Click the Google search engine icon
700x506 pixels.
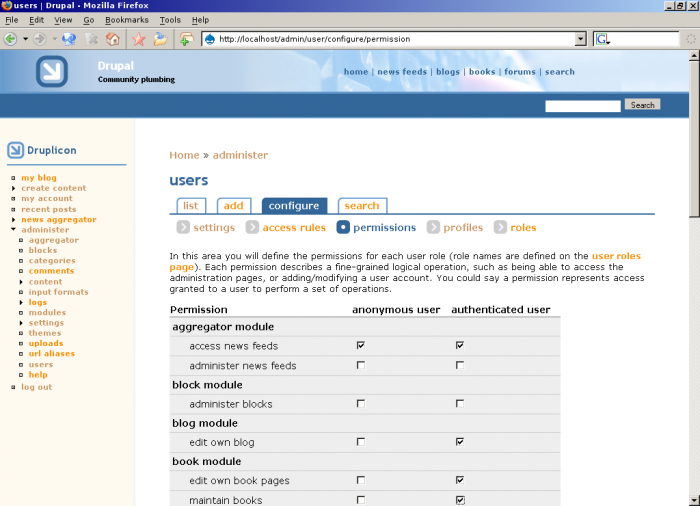tap(602, 39)
